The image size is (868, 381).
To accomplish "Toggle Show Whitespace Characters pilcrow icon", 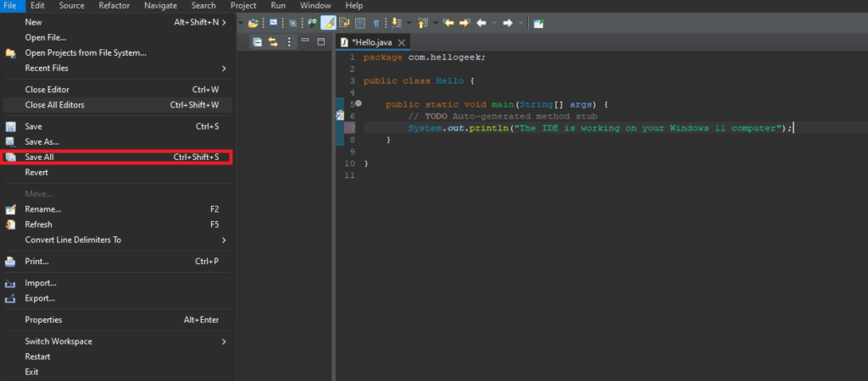I will pyautogui.click(x=376, y=23).
